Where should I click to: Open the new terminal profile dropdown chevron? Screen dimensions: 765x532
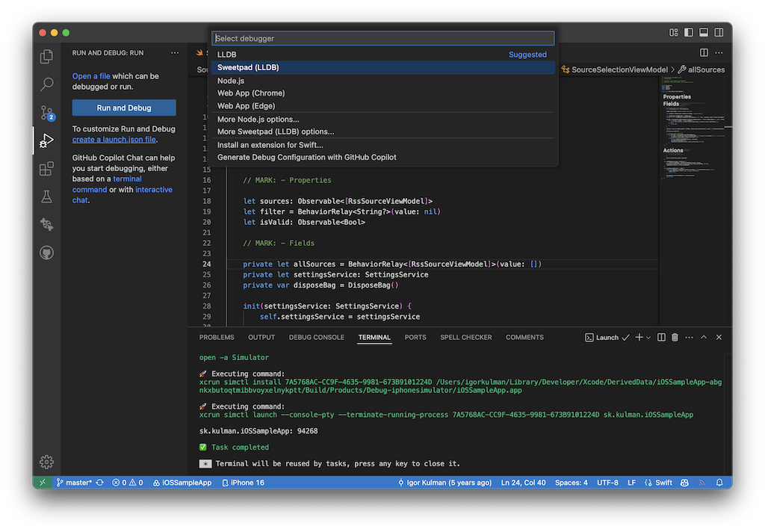(648, 337)
